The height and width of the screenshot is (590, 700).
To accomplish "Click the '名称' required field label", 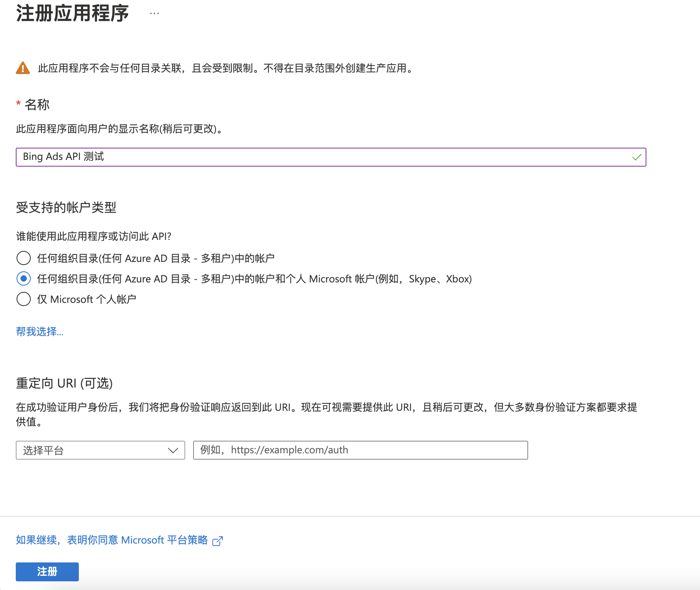I will click(37, 105).
